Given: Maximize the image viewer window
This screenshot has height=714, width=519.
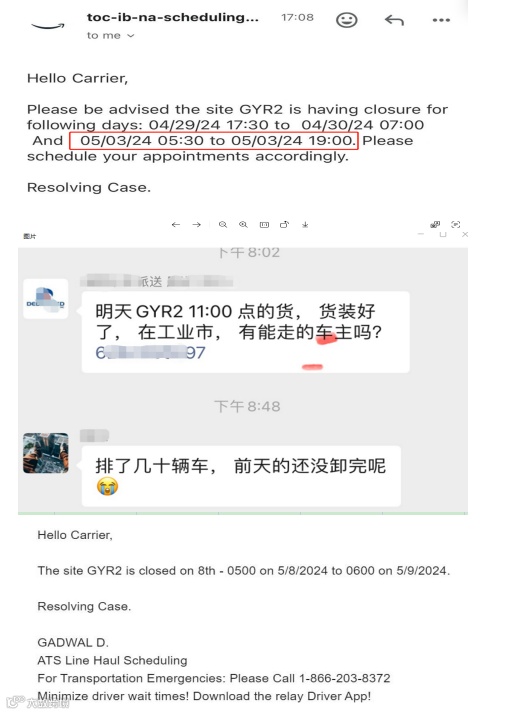Looking at the screenshot, I should coord(443,235).
